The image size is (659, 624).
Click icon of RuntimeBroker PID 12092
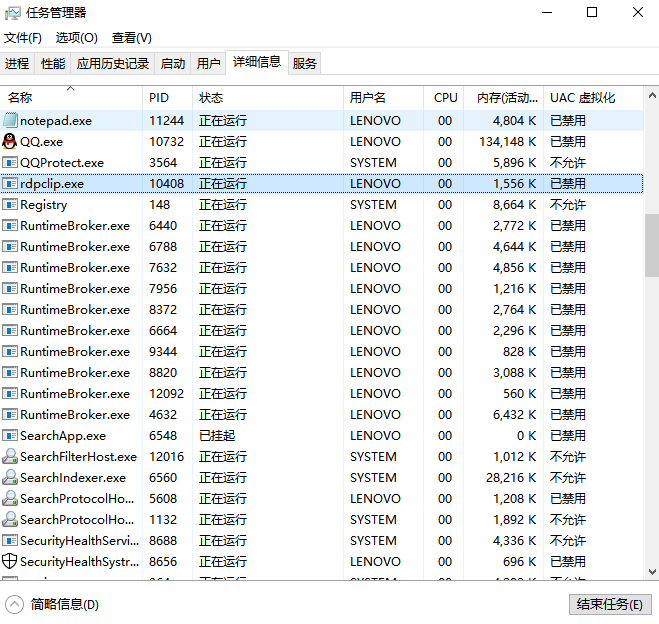point(10,394)
